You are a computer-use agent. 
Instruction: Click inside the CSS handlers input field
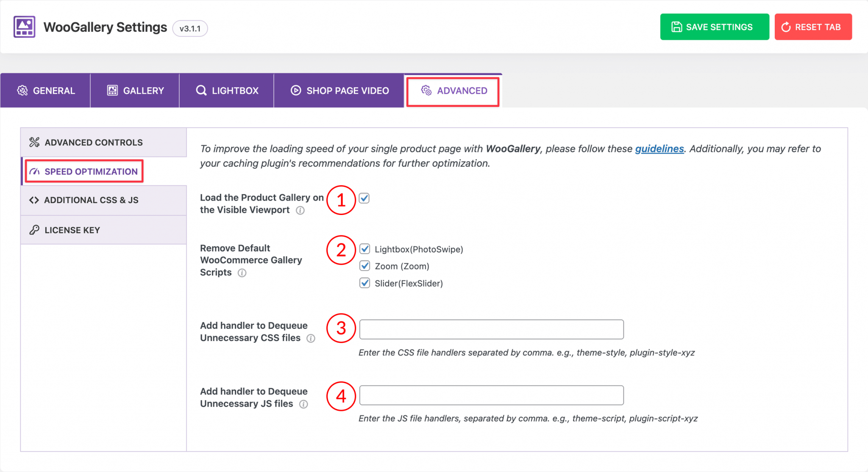[x=491, y=329]
